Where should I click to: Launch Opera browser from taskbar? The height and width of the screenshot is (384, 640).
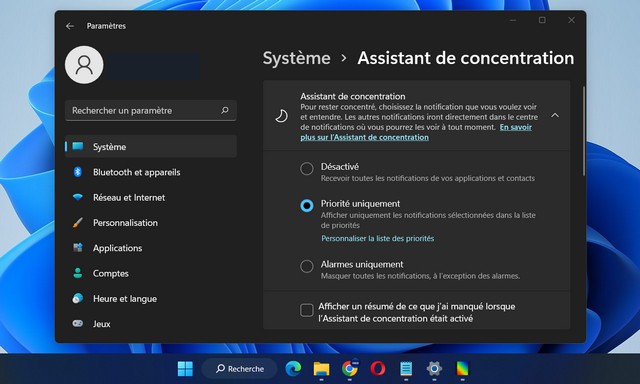[378, 369]
